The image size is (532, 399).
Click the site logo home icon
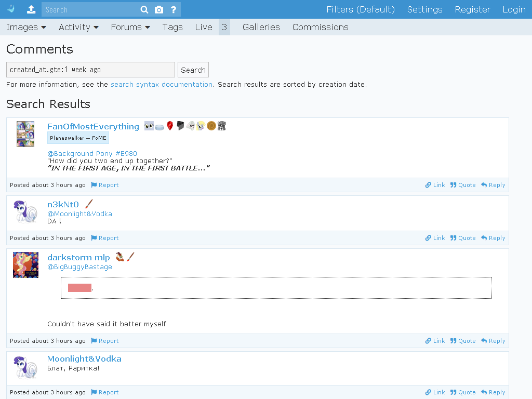click(x=11, y=9)
